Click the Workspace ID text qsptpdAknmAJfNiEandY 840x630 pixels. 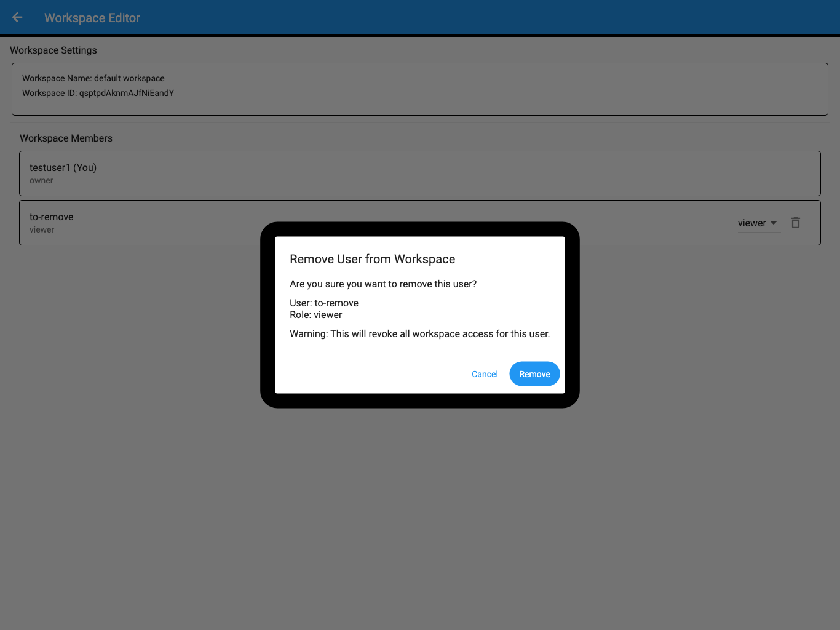coord(127,93)
